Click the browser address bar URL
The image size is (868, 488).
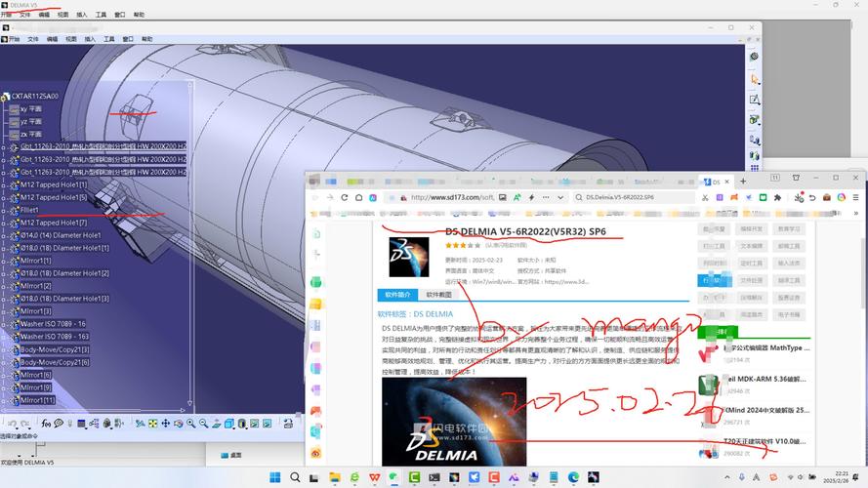point(452,197)
